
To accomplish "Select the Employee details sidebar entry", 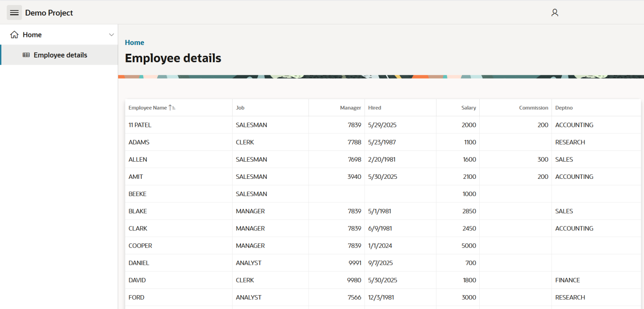I will pos(60,55).
